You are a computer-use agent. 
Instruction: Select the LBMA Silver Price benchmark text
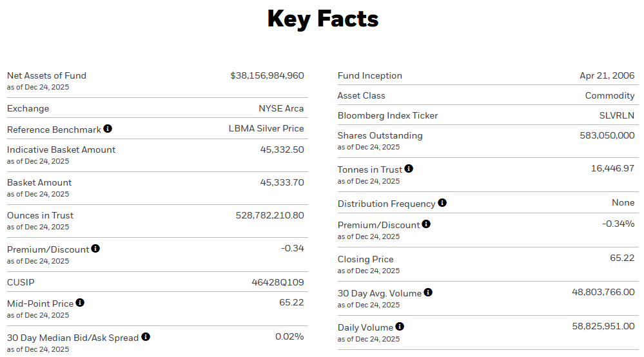pyautogui.click(x=266, y=128)
